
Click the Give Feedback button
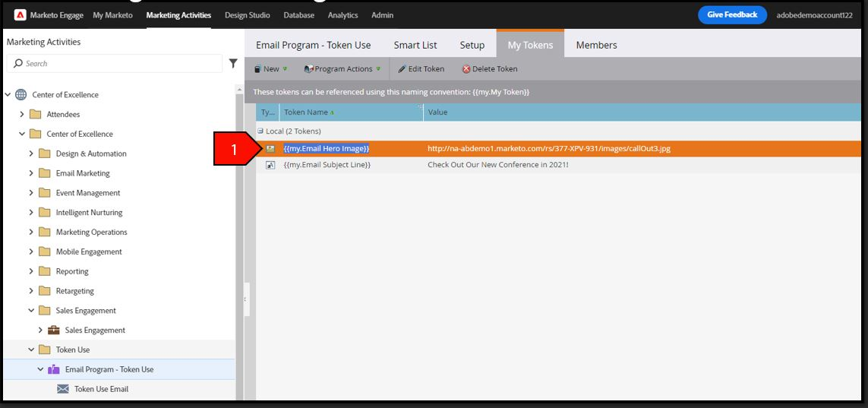(732, 15)
